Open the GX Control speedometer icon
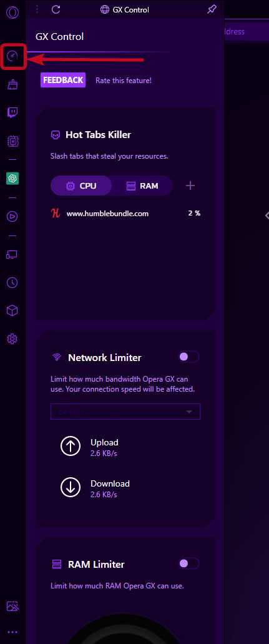This screenshot has width=269, height=644. coord(12,56)
